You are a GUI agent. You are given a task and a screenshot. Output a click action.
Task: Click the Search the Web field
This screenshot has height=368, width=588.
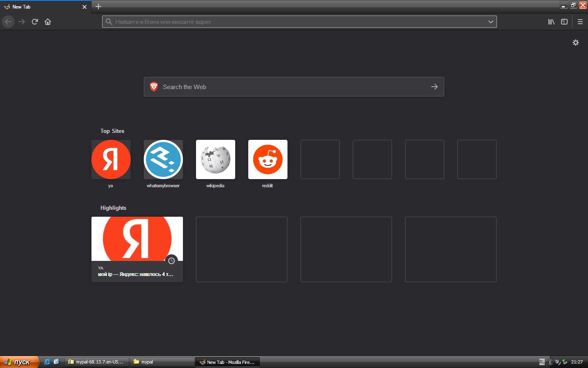294,87
